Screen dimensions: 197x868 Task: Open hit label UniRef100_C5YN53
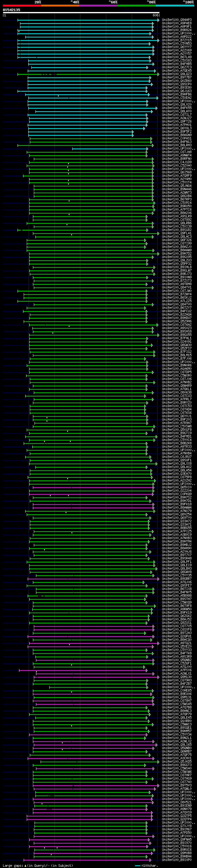pyautogui.click(x=177, y=43)
